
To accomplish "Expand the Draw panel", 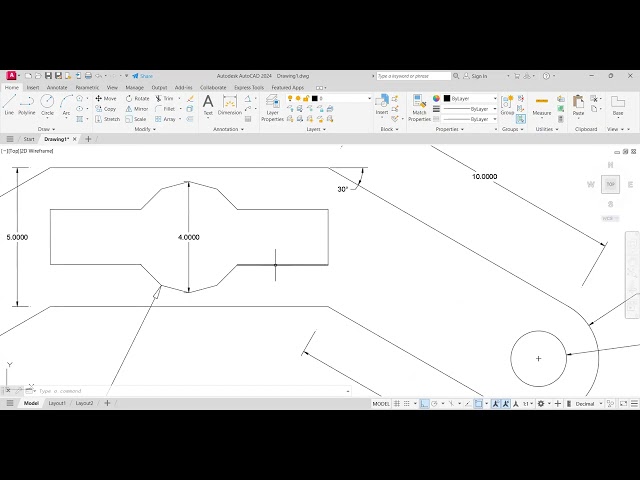I will (46, 129).
